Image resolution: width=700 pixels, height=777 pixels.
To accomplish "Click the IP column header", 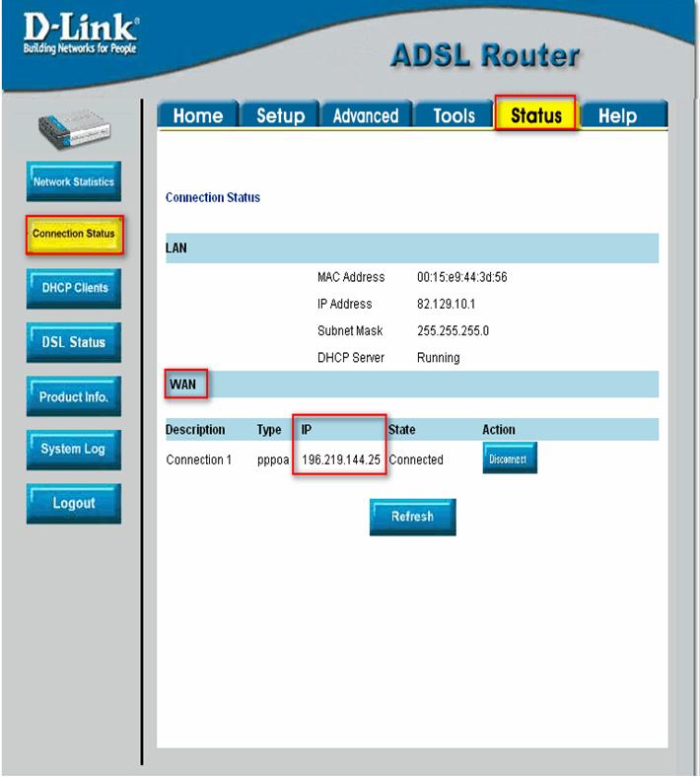I will (307, 430).
